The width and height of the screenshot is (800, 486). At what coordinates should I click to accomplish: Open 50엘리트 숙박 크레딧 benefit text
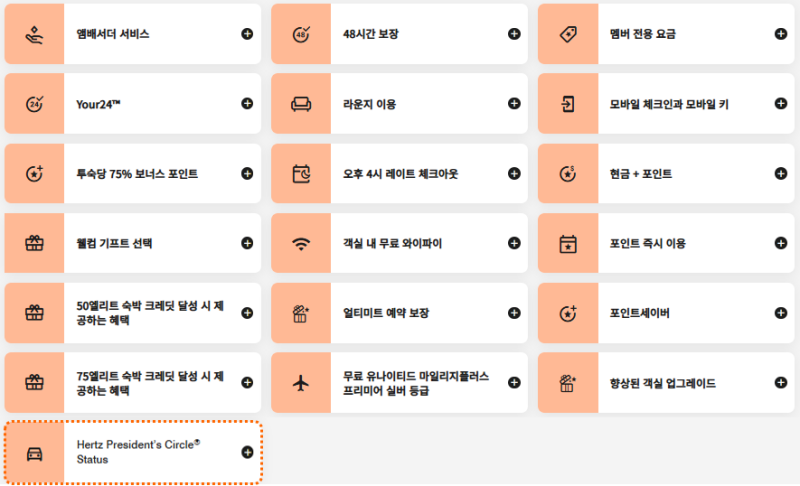150,313
